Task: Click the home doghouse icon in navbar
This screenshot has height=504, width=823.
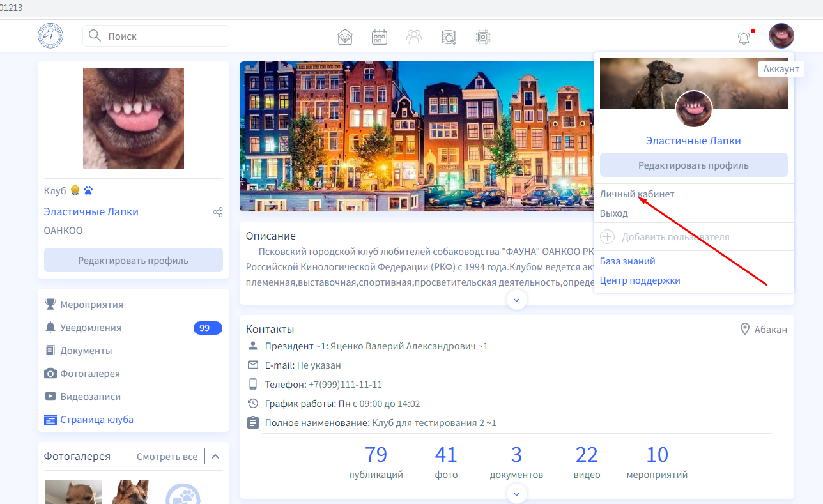Action: click(345, 37)
